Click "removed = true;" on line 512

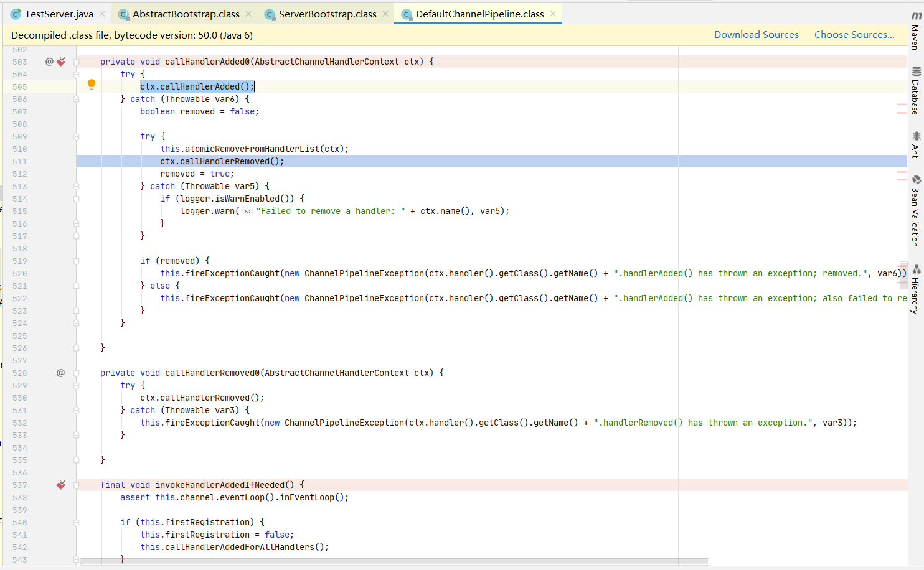coord(197,174)
